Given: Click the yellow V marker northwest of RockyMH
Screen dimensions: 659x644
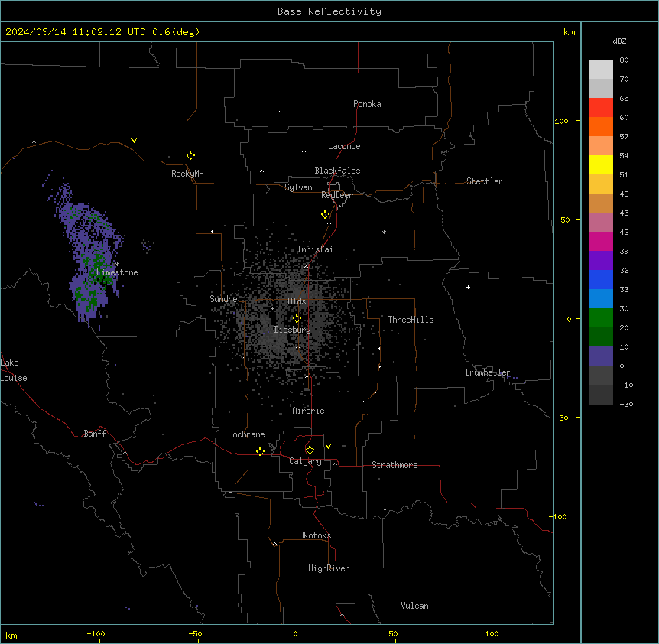Looking at the screenshot, I should pyautogui.click(x=134, y=141).
